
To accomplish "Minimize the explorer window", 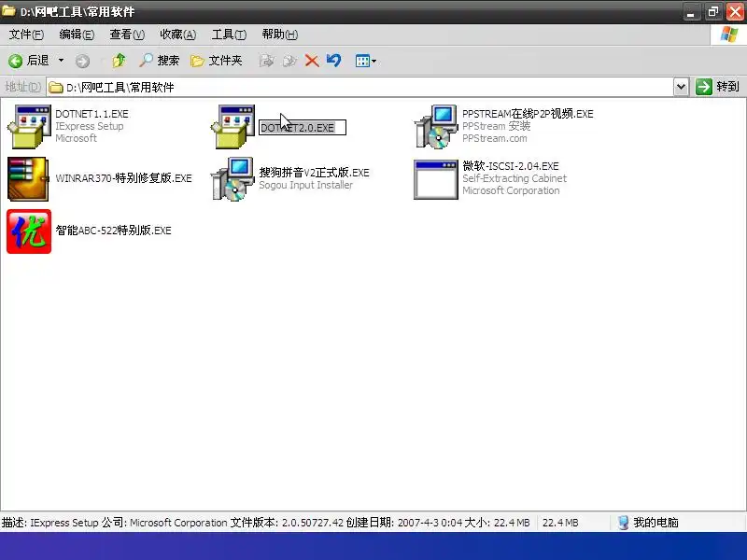I will pyautogui.click(x=691, y=12).
